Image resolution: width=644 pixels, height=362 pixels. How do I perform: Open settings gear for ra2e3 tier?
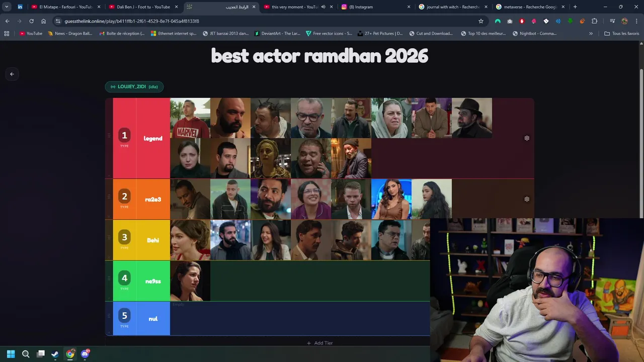(527, 199)
